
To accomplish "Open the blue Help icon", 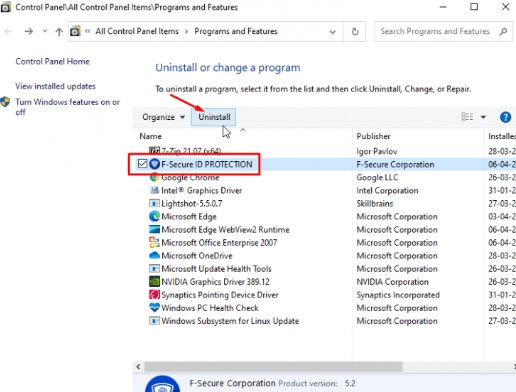I will 505,117.
